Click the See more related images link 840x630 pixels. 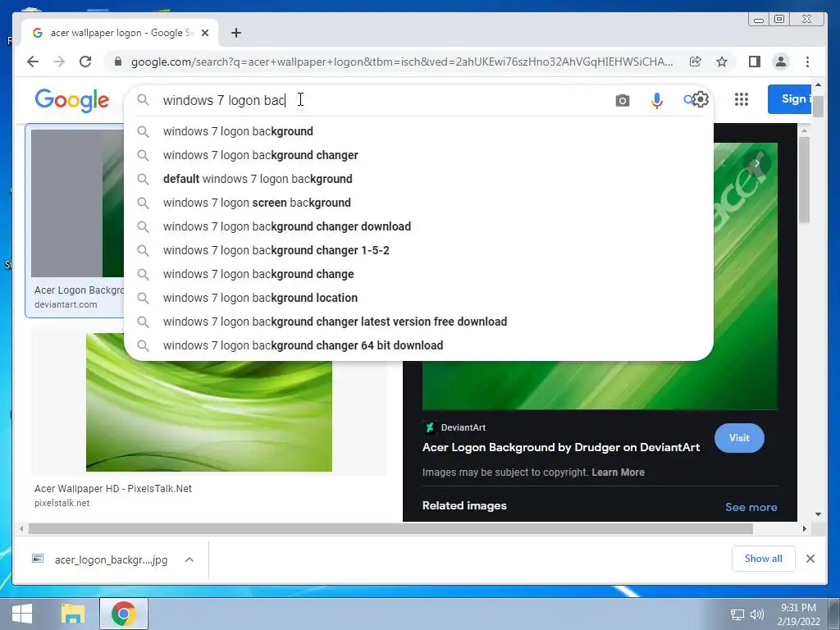(751, 507)
